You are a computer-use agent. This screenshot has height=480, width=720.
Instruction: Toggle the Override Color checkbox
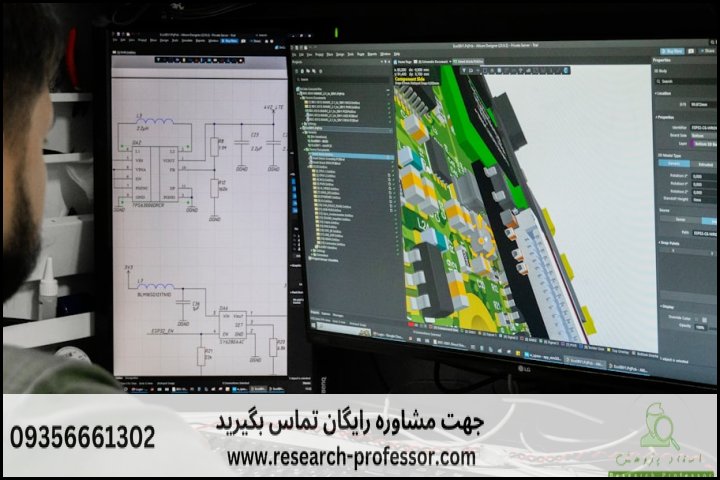[x=697, y=319]
